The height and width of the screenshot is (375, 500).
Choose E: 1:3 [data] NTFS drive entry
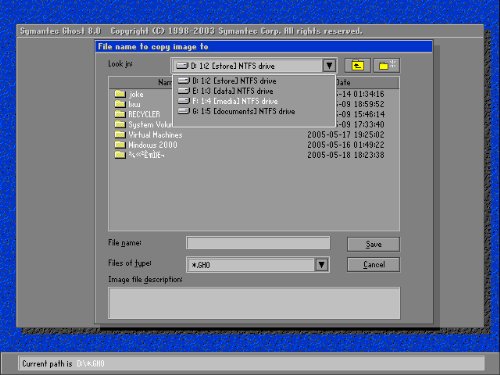(x=253, y=91)
